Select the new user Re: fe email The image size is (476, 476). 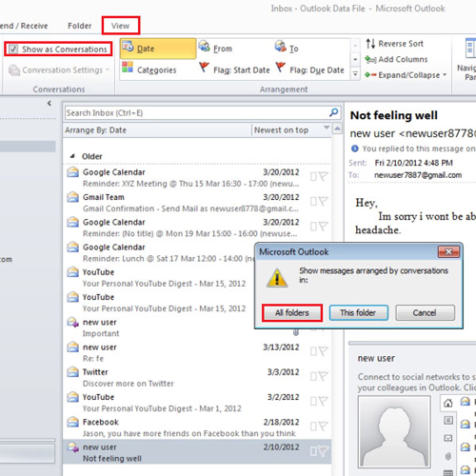(x=197, y=353)
